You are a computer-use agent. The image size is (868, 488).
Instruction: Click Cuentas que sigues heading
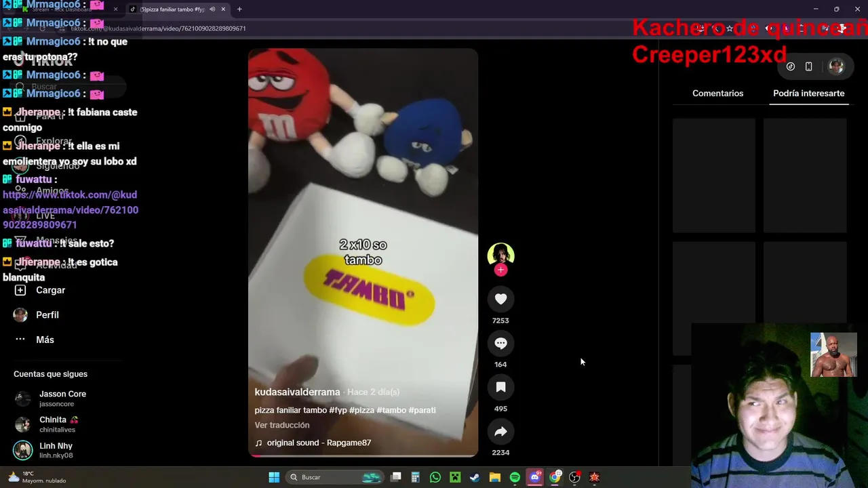[x=50, y=374]
